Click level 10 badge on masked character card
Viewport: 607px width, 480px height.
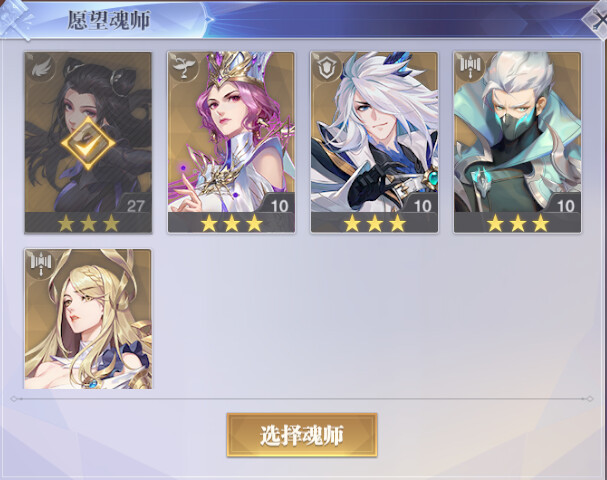[566, 205]
